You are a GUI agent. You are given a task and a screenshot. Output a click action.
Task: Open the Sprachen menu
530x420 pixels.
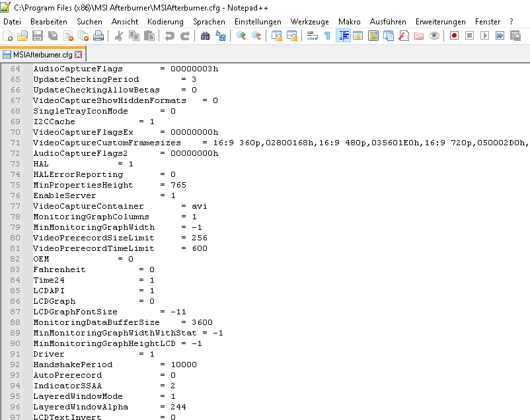click(209, 22)
